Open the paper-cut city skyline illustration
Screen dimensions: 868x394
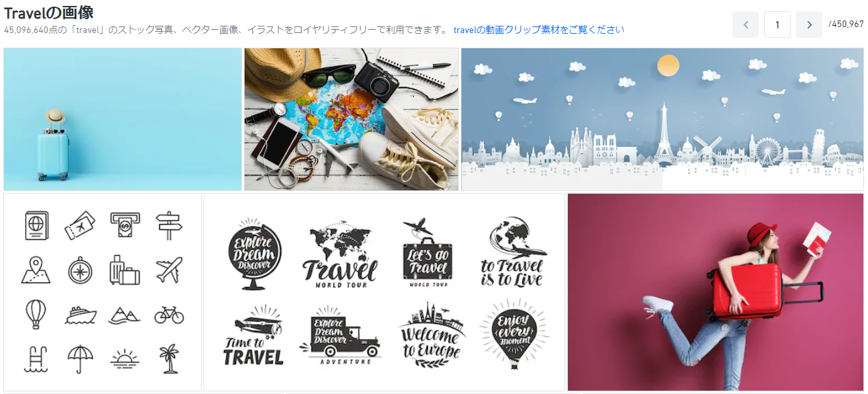[x=662, y=119]
